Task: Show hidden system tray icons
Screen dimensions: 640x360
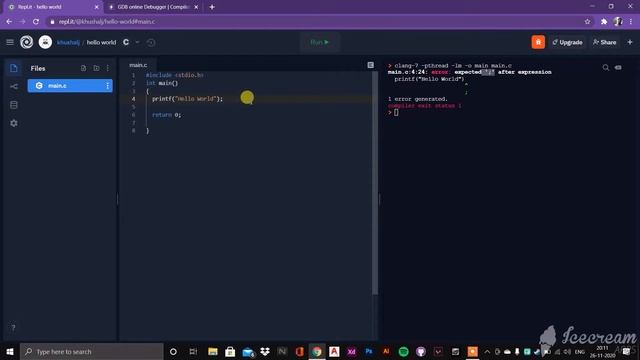Action: point(487,351)
